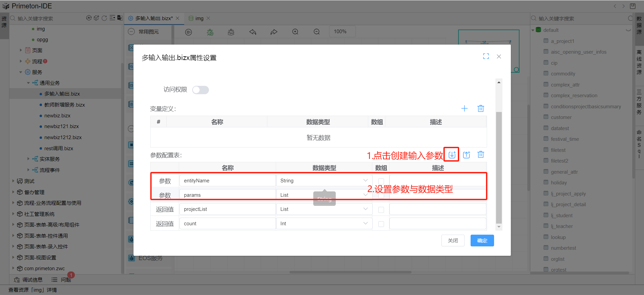Switch to the img tab
The image size is (644, 295).
[x=199, y=18]
